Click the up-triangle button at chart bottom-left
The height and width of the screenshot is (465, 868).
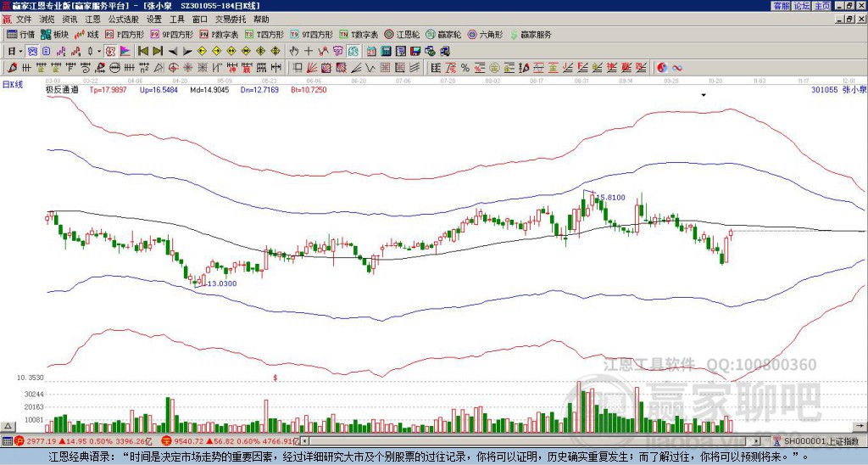(x=8, y=426)
